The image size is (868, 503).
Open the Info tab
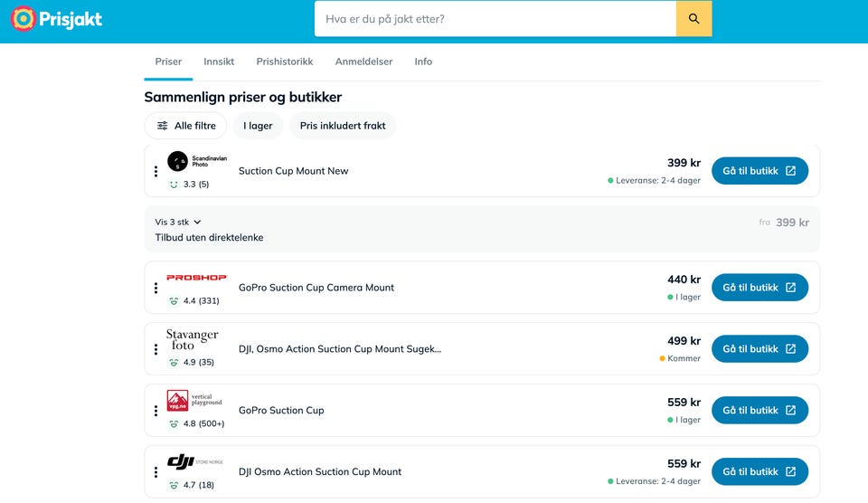pos(423,62)
